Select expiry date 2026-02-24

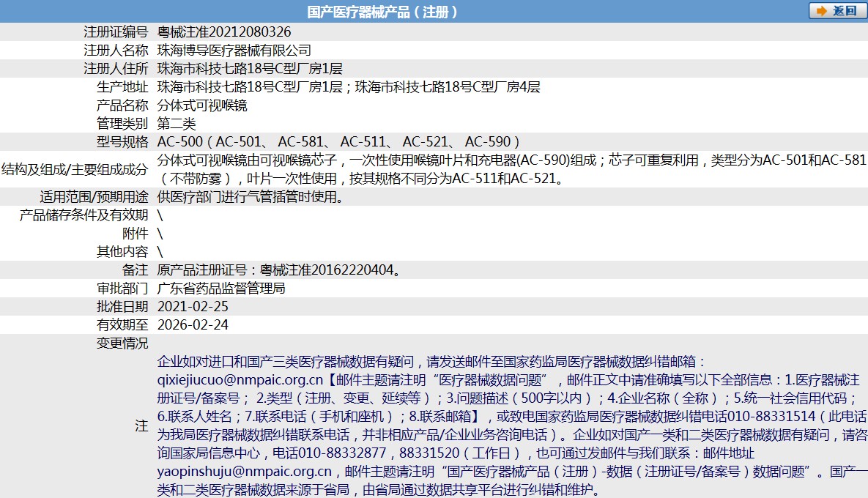[x=193, y=325]
